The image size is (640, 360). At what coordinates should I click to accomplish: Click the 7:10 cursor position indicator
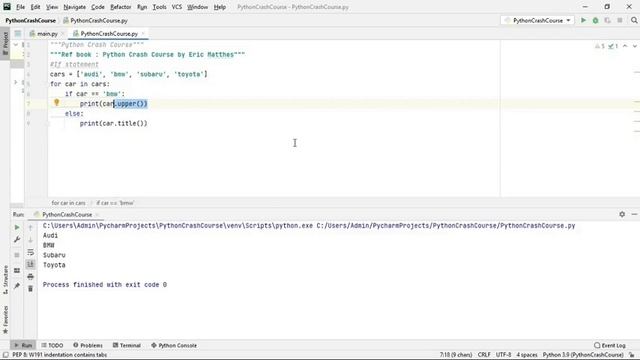click(456, 355)
